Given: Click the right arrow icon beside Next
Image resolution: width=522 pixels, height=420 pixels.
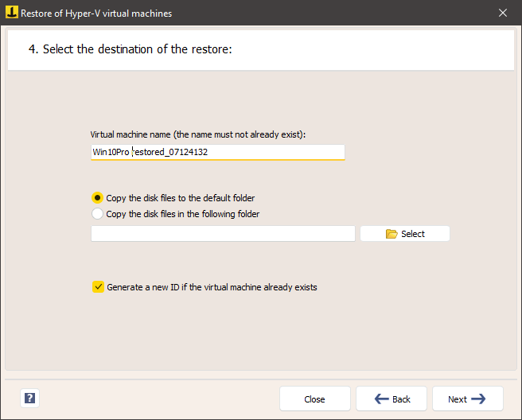Looking at the screenshot, I should coord(478,399).
